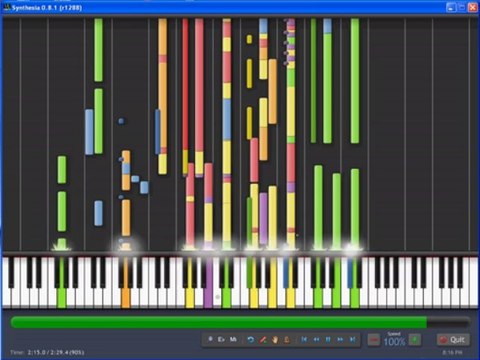480x360 pixels.
Task: Click the Quit button
Action: click(x=453, y=340)
